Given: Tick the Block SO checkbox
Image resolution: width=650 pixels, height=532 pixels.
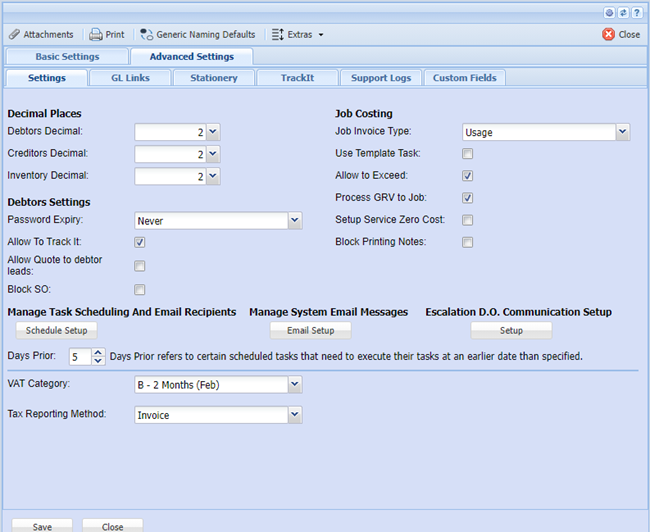Looking at the screenshot, I should tap(140, 290).
